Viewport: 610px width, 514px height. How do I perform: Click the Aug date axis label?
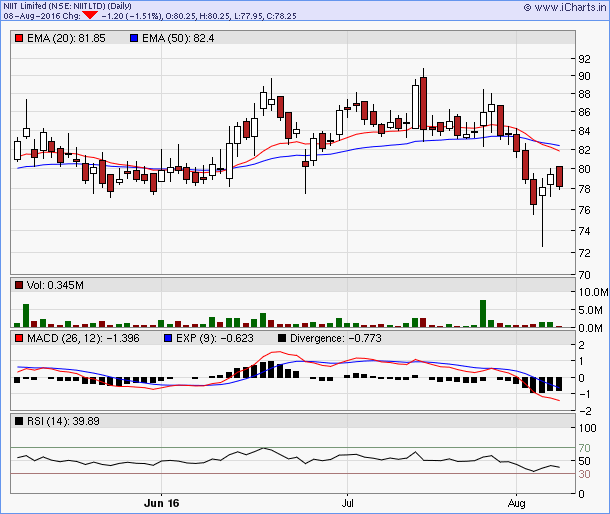tap(517, 503)
